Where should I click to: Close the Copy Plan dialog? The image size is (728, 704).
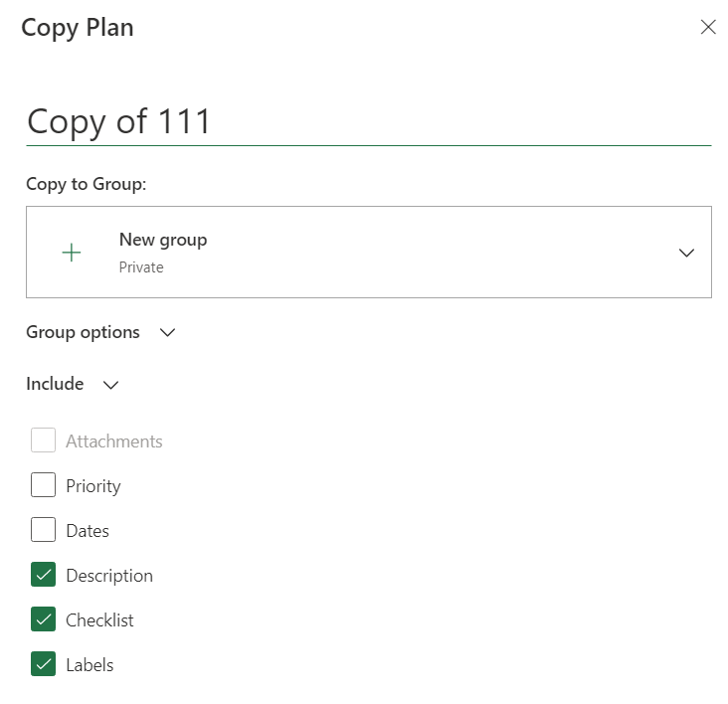707,27
